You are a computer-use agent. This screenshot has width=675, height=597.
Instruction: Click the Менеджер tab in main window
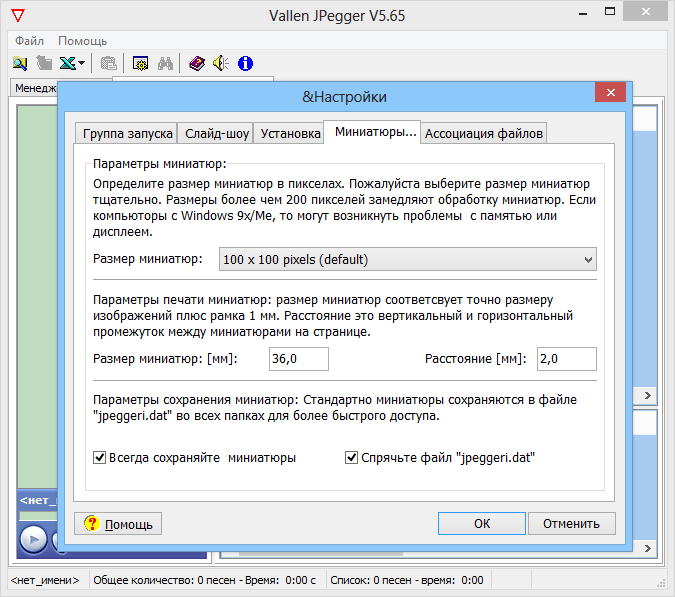tap(34, 88)
